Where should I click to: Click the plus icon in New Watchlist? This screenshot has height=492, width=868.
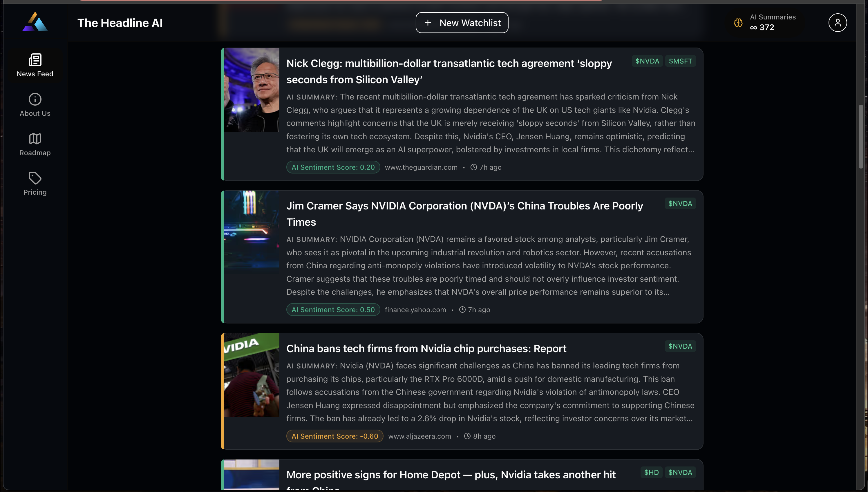428,23
